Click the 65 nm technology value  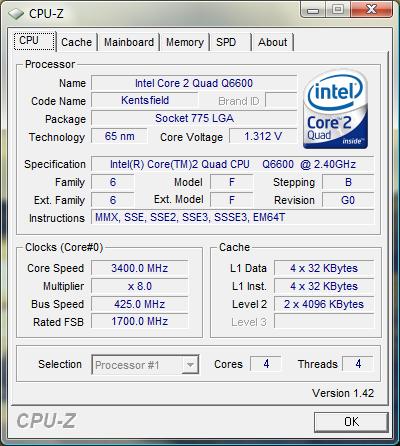(119, 136)
